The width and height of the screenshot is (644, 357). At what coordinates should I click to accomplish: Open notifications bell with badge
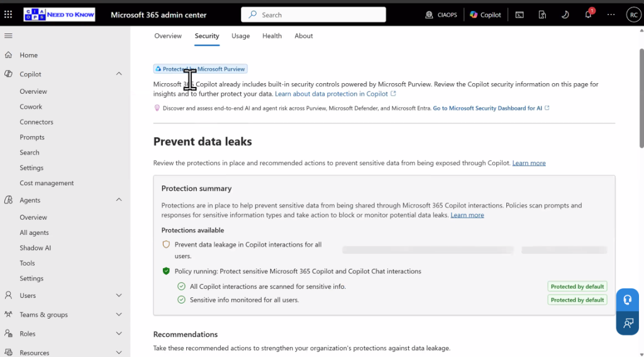(589, 14)
